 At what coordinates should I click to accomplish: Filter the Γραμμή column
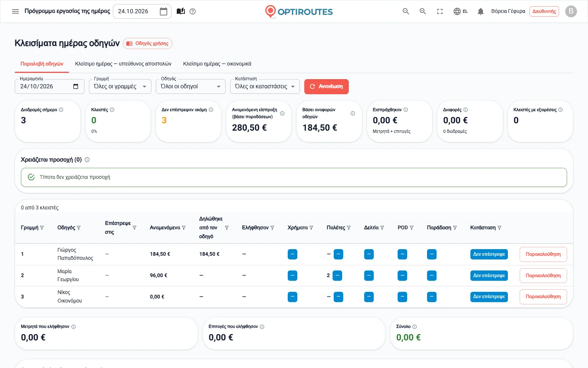click(x=42, y=228)
